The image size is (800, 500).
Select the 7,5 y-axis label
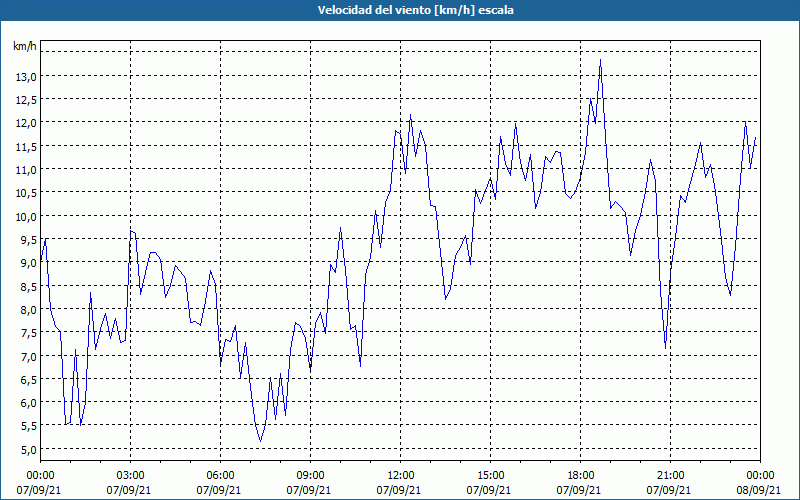click(x=28, y=333)
